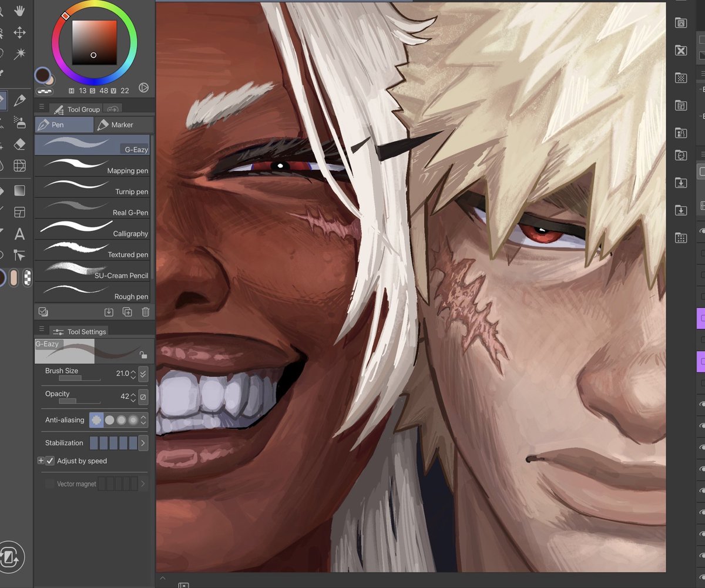This screenshot has width=705, height=588.
Task: Select the SU-Cream Pencil brush
Action: (x=93, y=271)
